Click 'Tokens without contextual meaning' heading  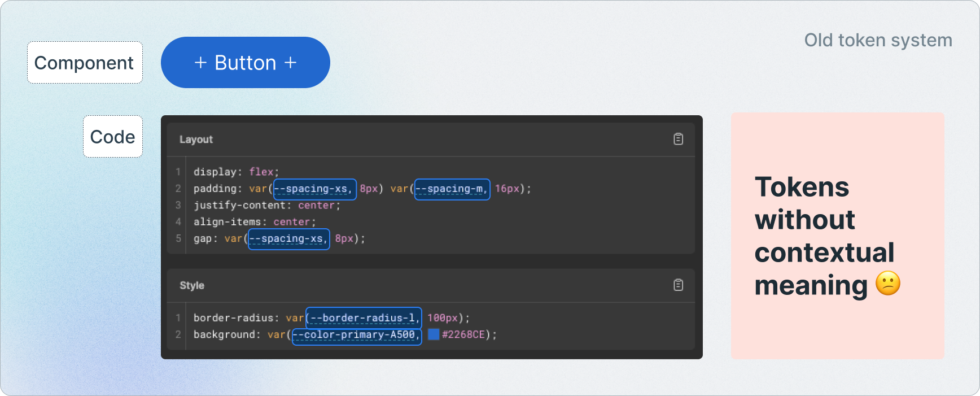824,236
